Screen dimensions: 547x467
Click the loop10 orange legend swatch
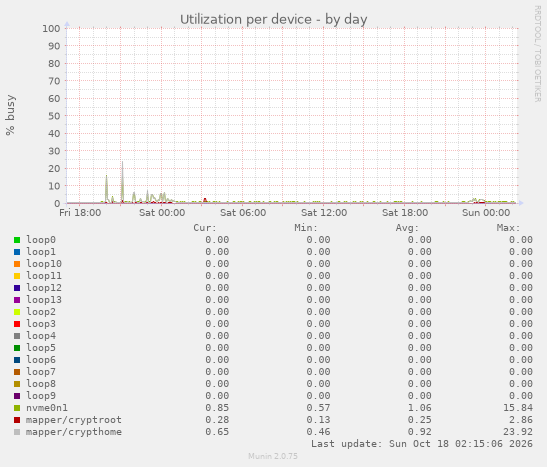tap(17, 264)
